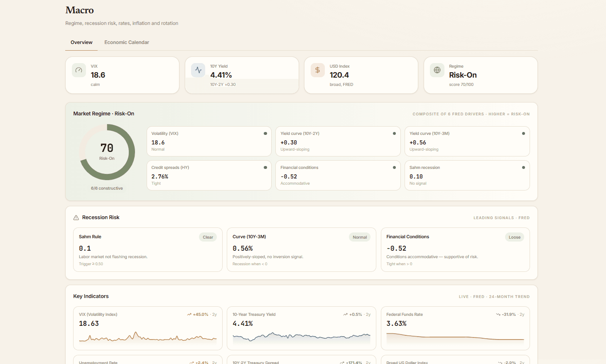Image resolution: width=606 pixels, height=364 pixels.
Task: Click the status dot on Yield curve (10Y-3M)
Action: tap(523, 134)
